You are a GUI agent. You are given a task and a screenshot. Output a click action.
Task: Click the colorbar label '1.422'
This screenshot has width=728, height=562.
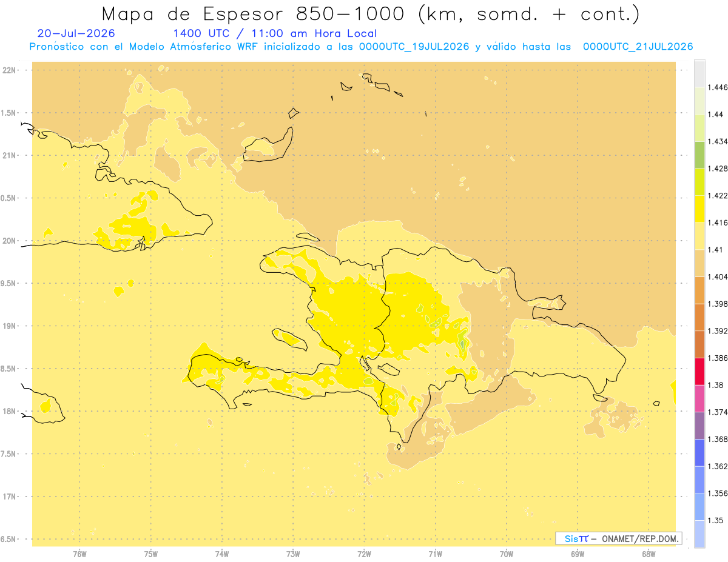point(717,195)
